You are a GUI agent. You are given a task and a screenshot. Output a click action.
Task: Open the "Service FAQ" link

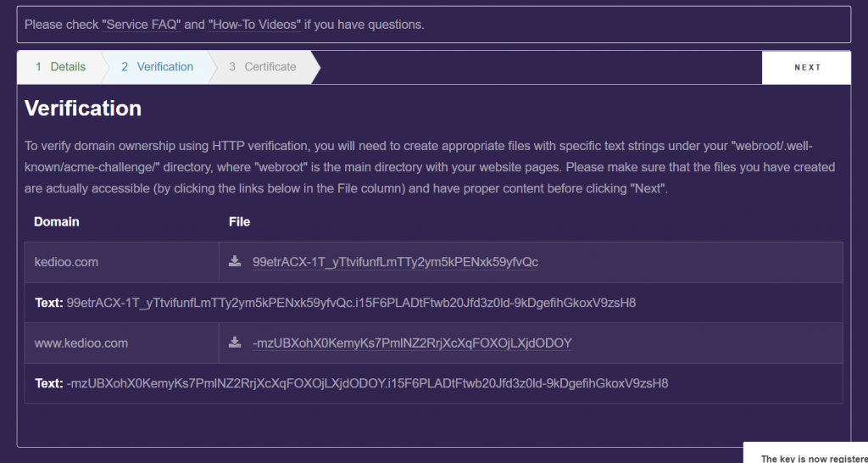pos(142,25)
